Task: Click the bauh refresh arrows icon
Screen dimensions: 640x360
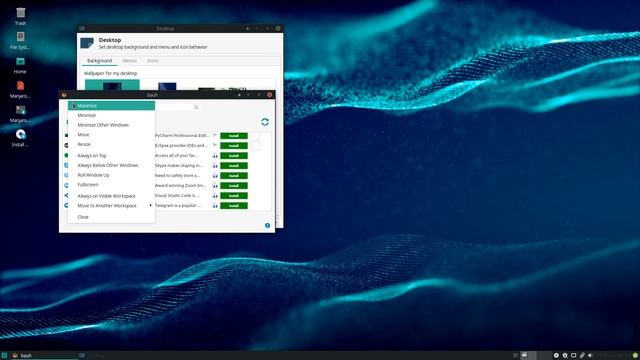Action: (x=265, y=122)
